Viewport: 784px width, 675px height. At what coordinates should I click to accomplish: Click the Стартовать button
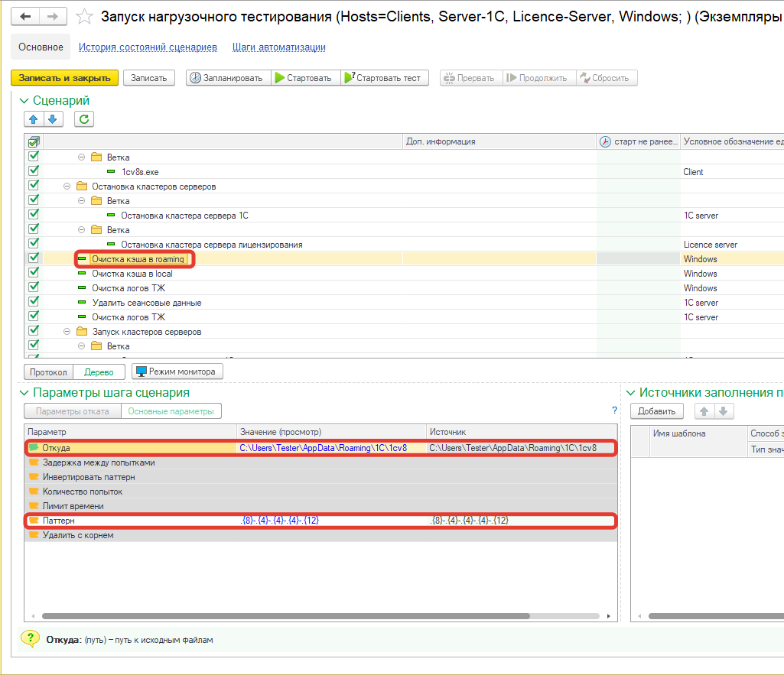click(303, 78)
